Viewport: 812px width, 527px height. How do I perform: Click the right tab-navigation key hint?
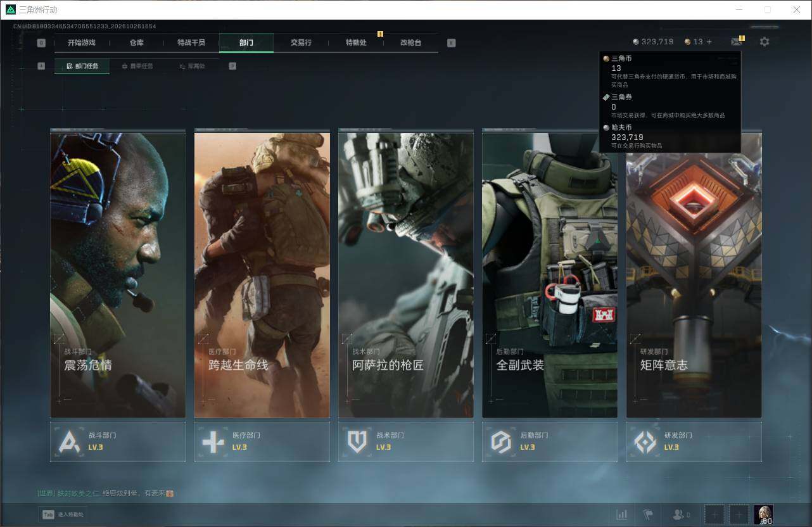pyautogui.click(x=451, y=43)
